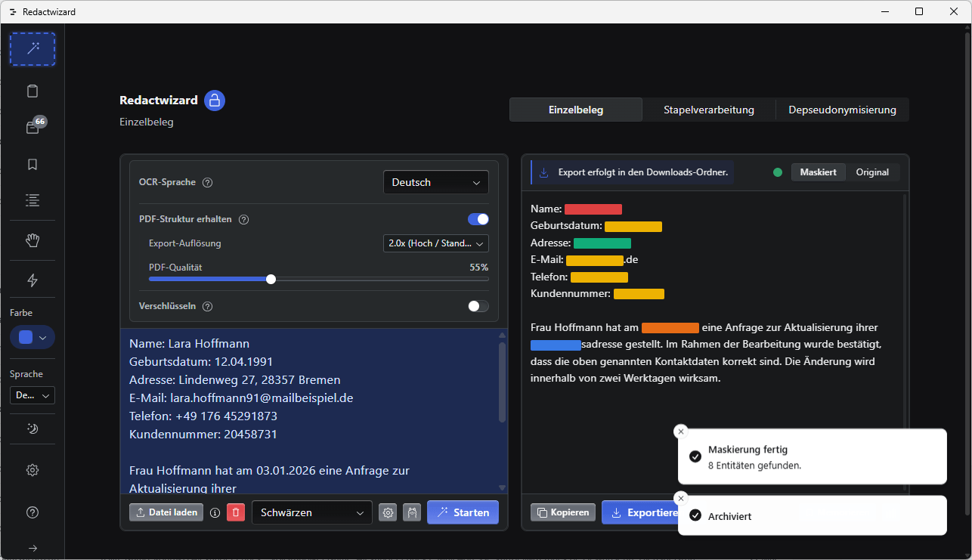Click the info icon next to Datei laden
The image size is (972, 560).
tap(215, 512)
